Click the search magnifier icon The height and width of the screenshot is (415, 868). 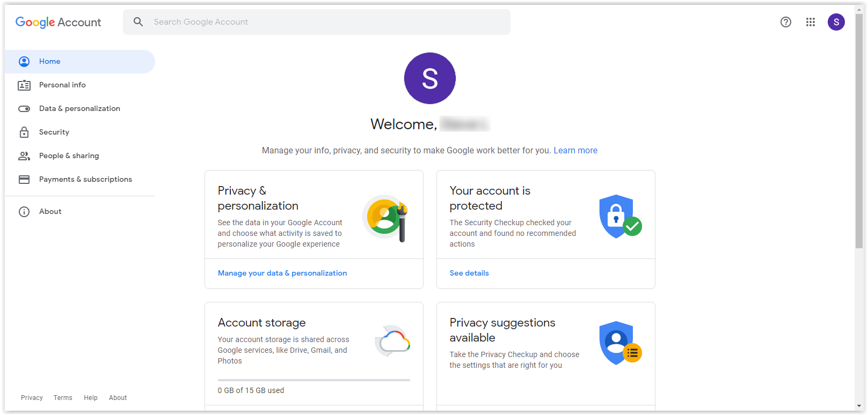[138, 22]
